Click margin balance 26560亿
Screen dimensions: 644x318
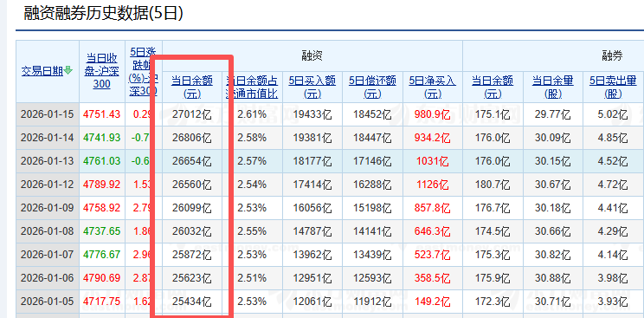[x=192, y=185]
